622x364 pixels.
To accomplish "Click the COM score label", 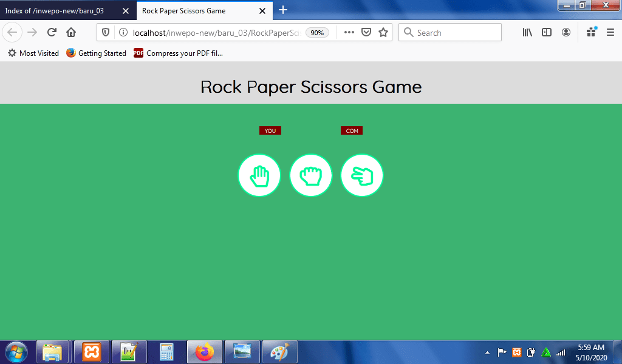I will [352, 130].
